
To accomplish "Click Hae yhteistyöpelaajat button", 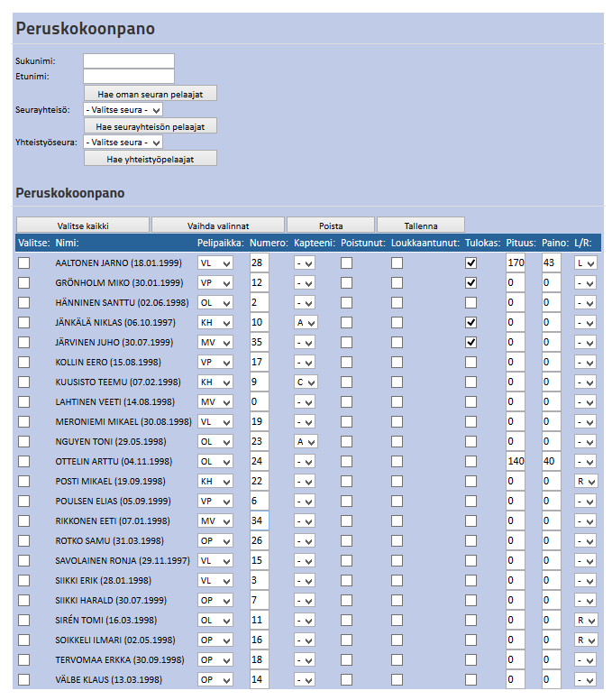I will coord(151,159).
